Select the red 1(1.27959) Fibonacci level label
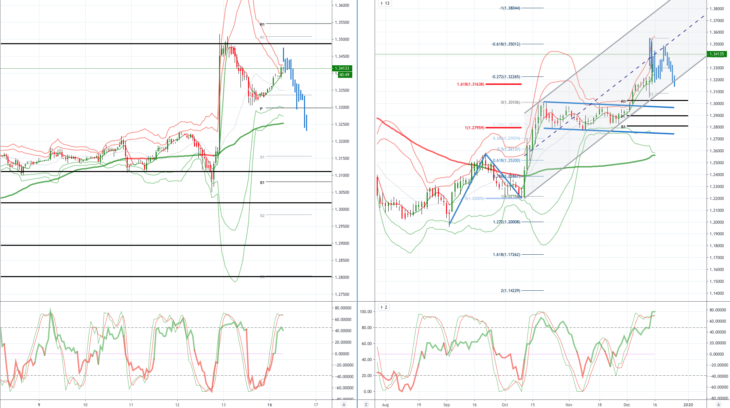This screenshot has width=730, height=408. tap(474, 128)
